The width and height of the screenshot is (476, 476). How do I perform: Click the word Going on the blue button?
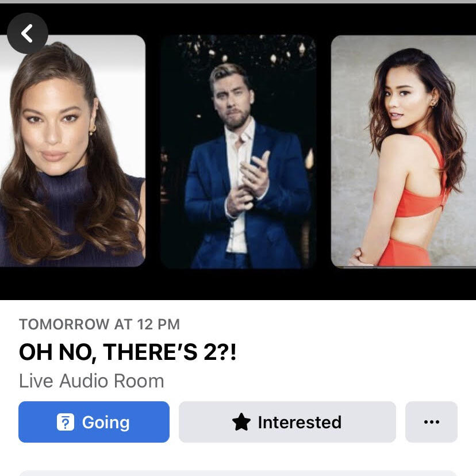(106, 423)
